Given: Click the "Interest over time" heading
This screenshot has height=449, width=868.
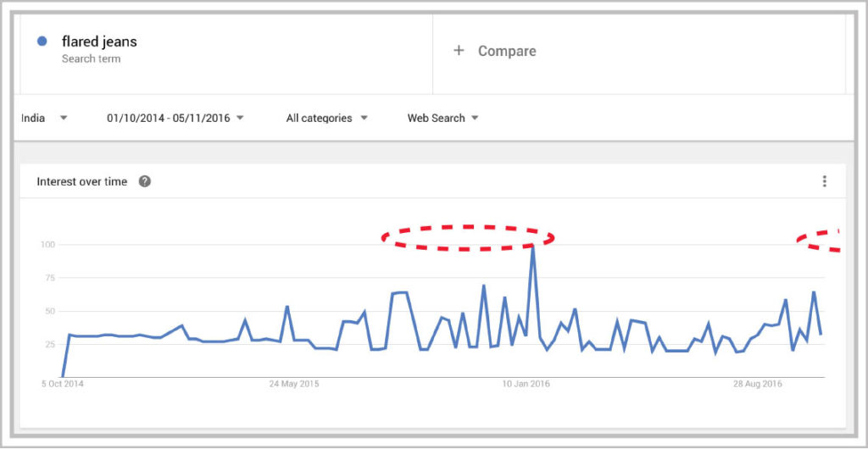Looking at the screenshot, I should (x=82, y=181).
